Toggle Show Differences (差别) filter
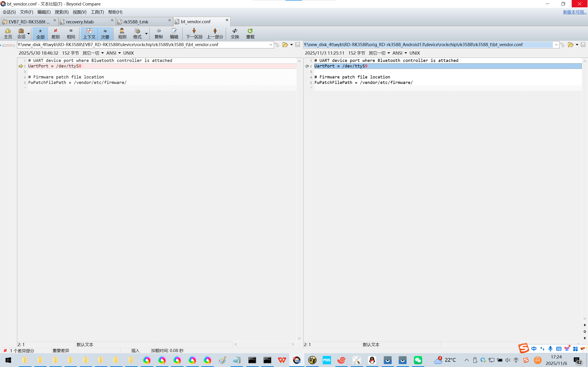 55,33
